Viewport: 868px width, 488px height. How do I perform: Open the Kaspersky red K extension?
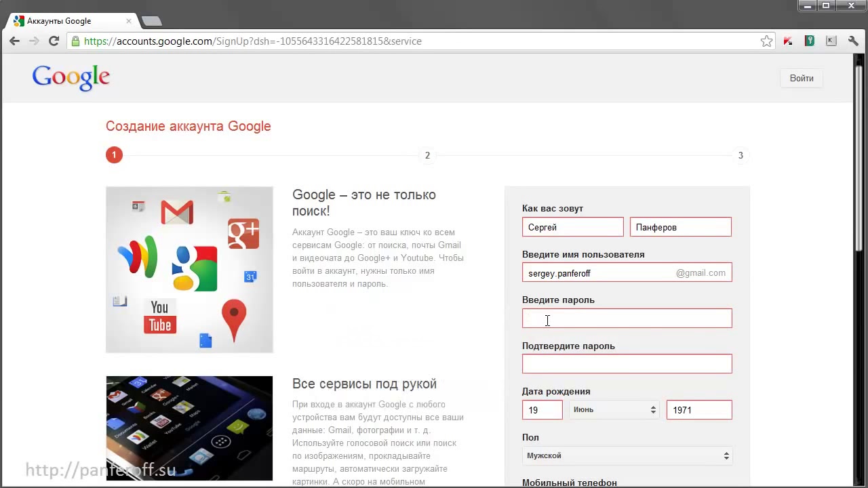(788, 41)
